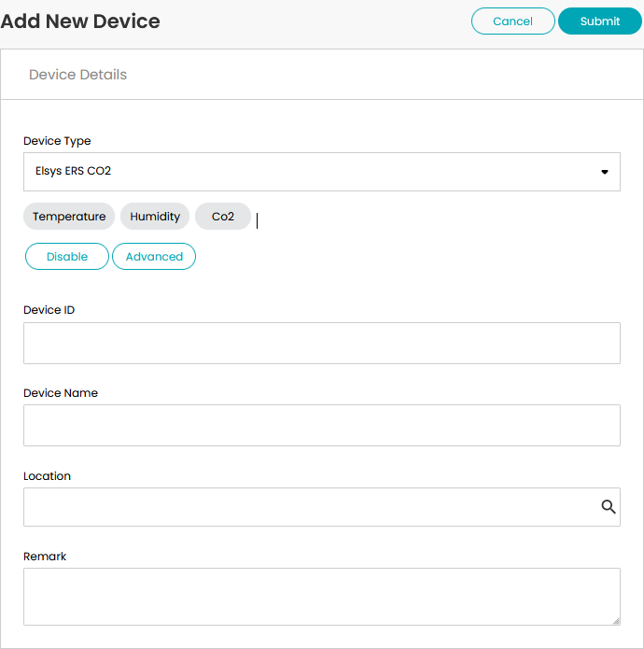Submit the new device form
Image resolution: width=644 pixels, height=649 pixels.
point(600,21)
